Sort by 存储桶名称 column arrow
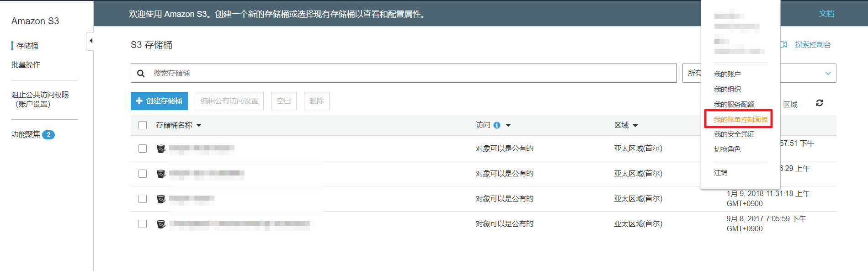The image size is (868, 271). point(199,125)
